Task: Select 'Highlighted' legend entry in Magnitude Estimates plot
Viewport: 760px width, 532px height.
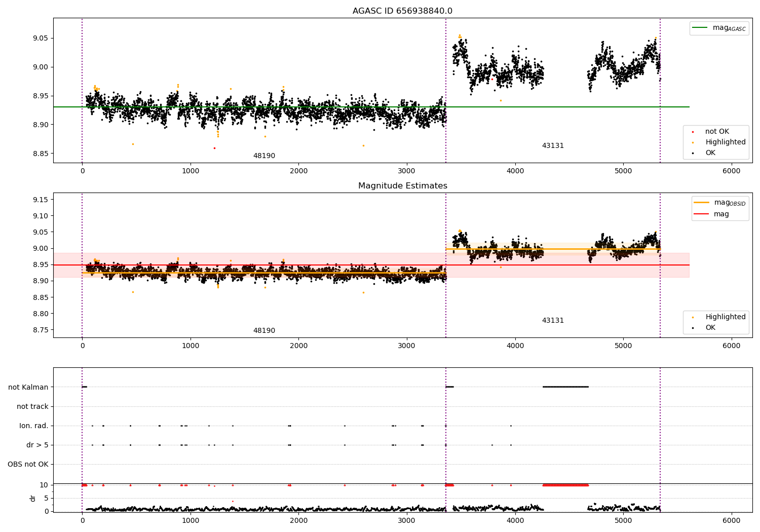Action: click(x=725, y=317)
